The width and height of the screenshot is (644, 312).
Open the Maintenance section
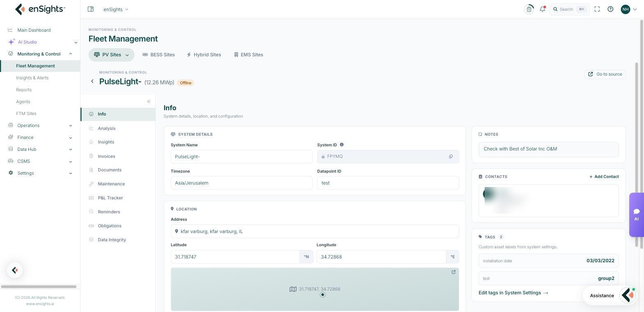pos(118,184)
